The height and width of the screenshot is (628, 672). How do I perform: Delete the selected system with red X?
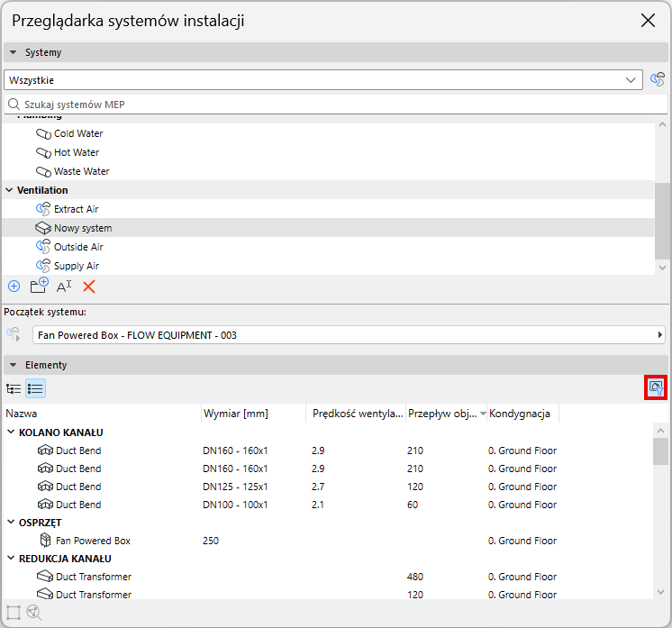click(88, 287)
